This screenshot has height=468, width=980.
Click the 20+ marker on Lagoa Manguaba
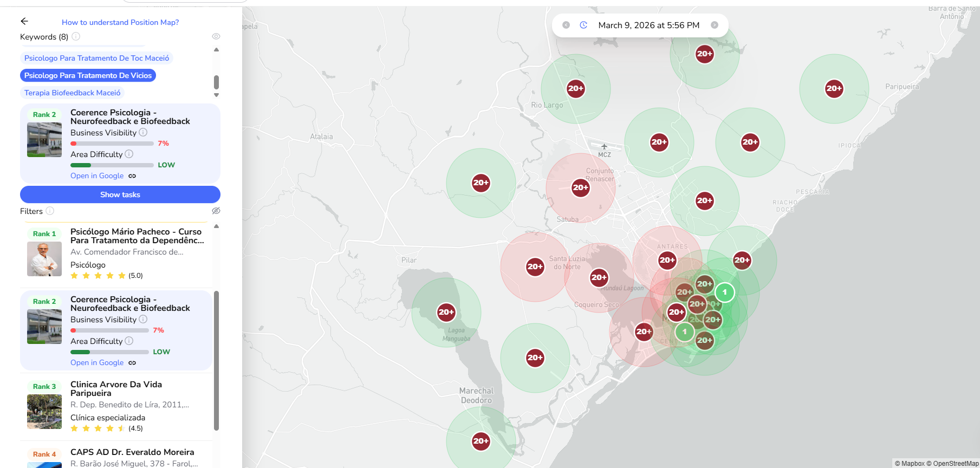point(446,313)
